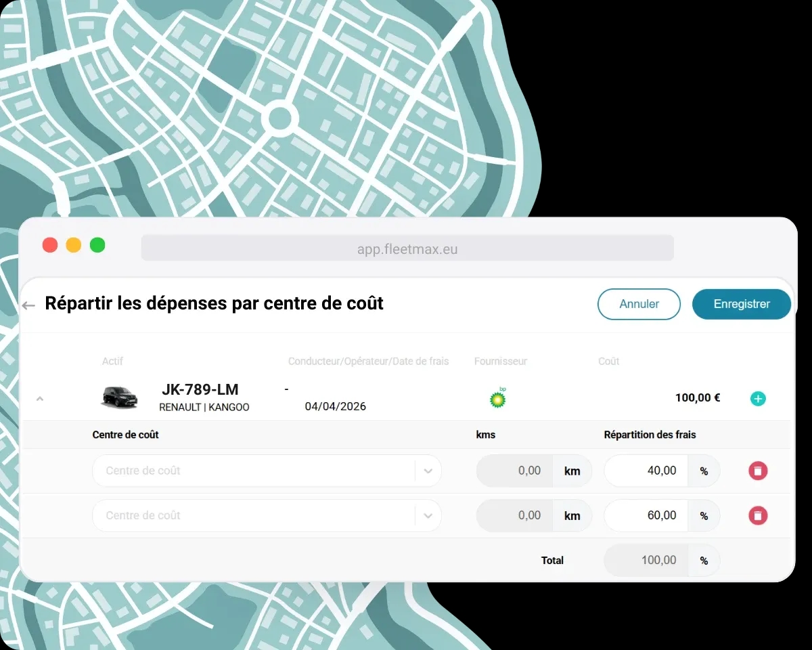Click the kms column header
812x650 pixels.
coord(486,435)
